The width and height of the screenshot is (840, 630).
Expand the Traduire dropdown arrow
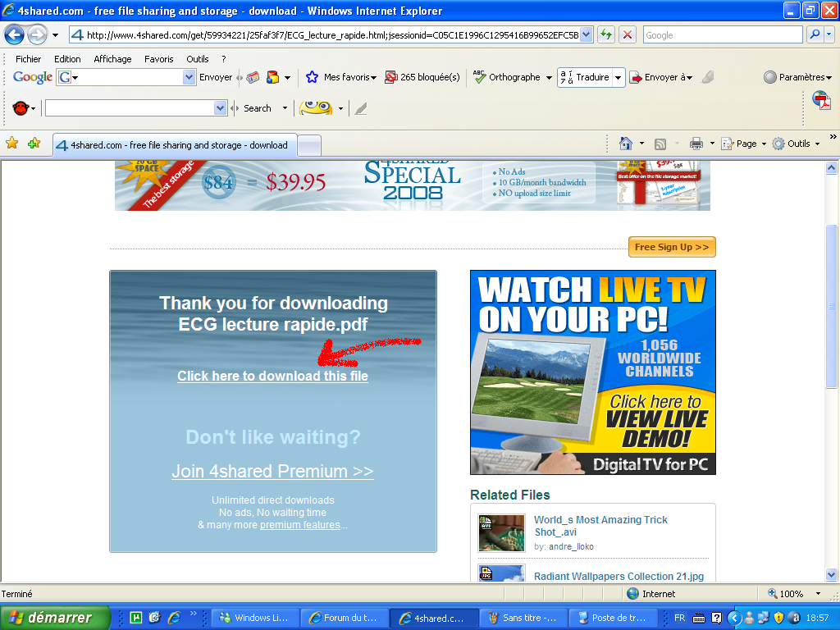619,78
